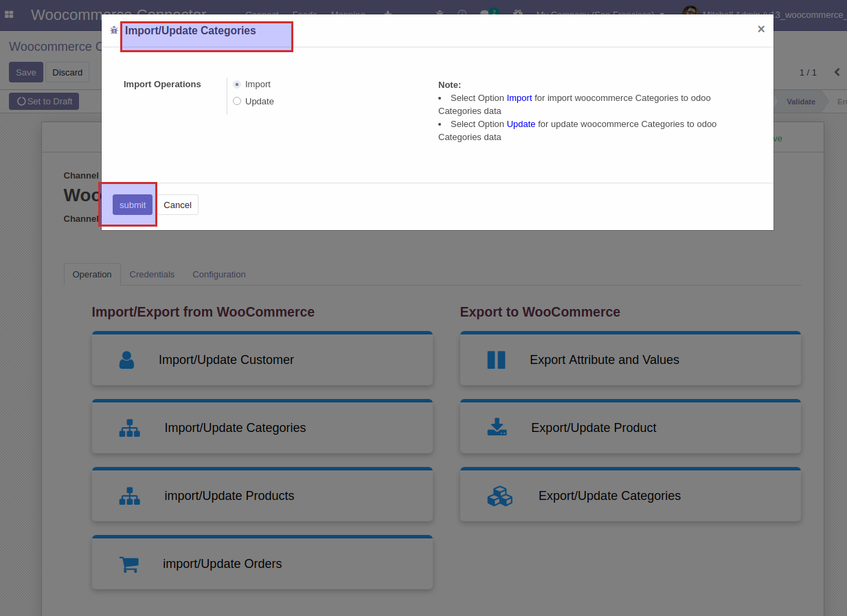The image size is (847, 616).
Task: Click the bug debug icon in dialog title
Action: pyautogui.click(x=114, y=30)
